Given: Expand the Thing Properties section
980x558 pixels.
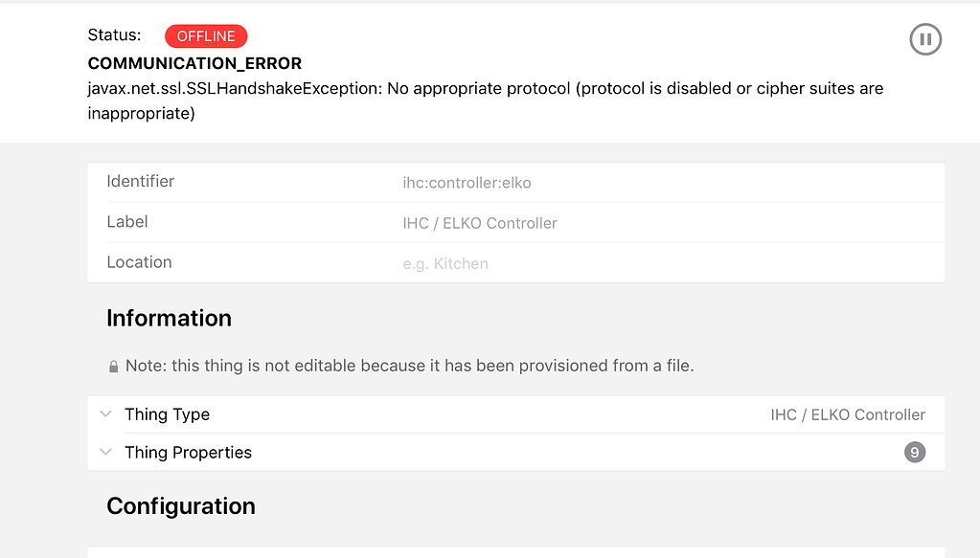Looking at the screenshot, I should tap(188, 452).
